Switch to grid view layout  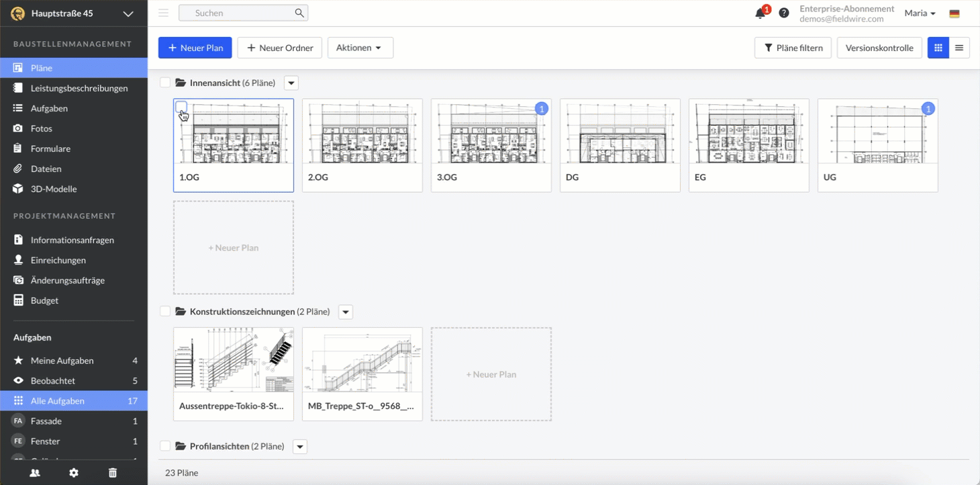click(x=938, y=48)
